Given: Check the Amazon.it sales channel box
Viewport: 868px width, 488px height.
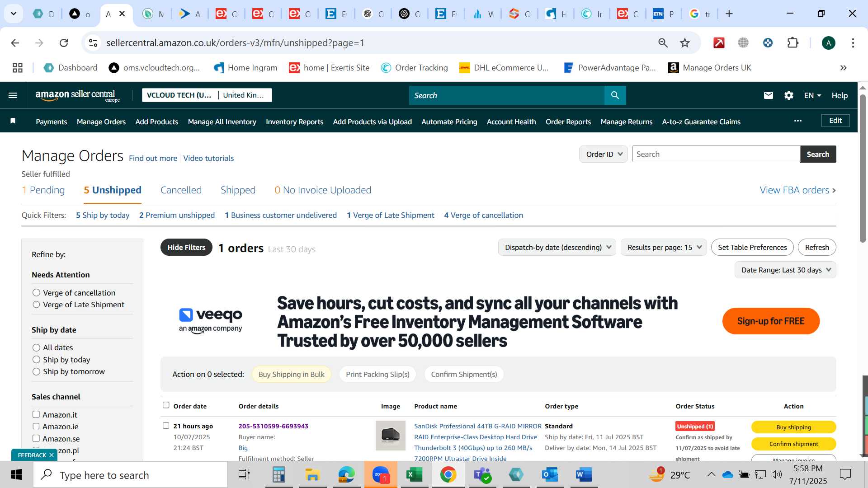Looking at the screenshot, I should 36,414.
